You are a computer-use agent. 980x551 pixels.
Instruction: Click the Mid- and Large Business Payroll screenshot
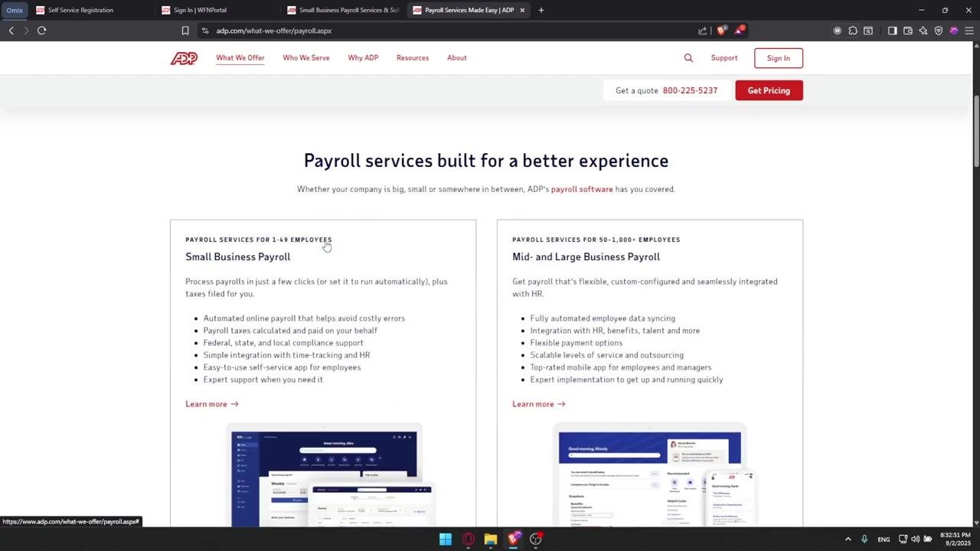pyautogui.click(x=655, y=474)
